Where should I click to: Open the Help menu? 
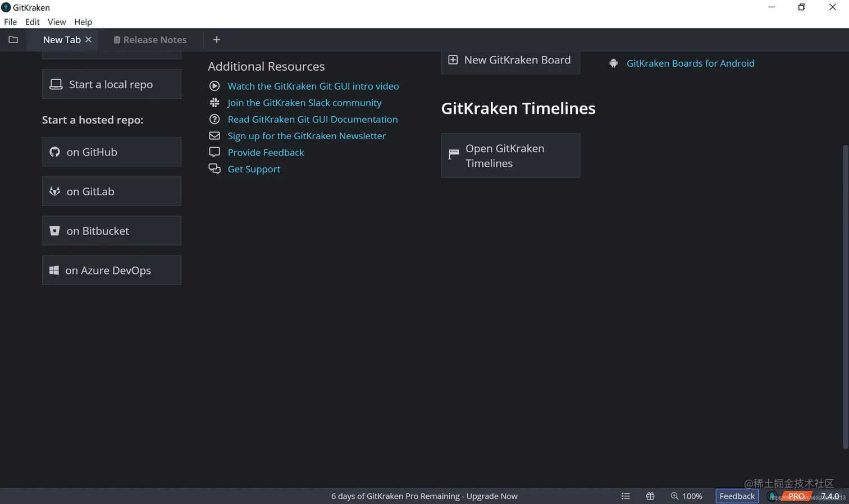[83, 22]
